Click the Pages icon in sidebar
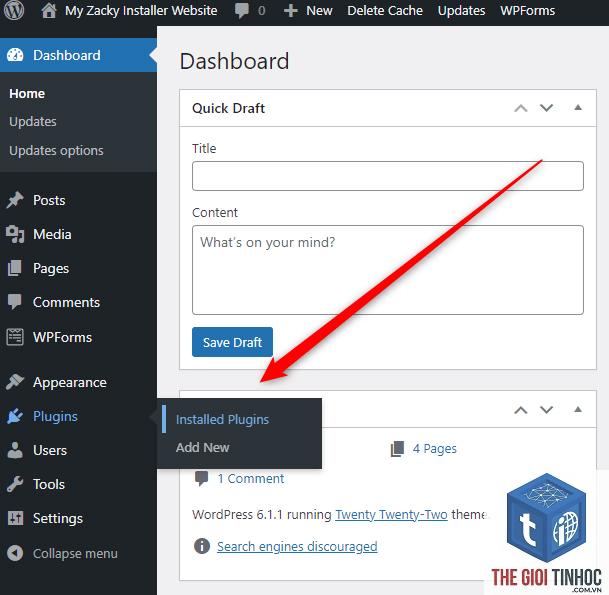The height and width of the screenshot is (595, 609). tap(15, 268)
